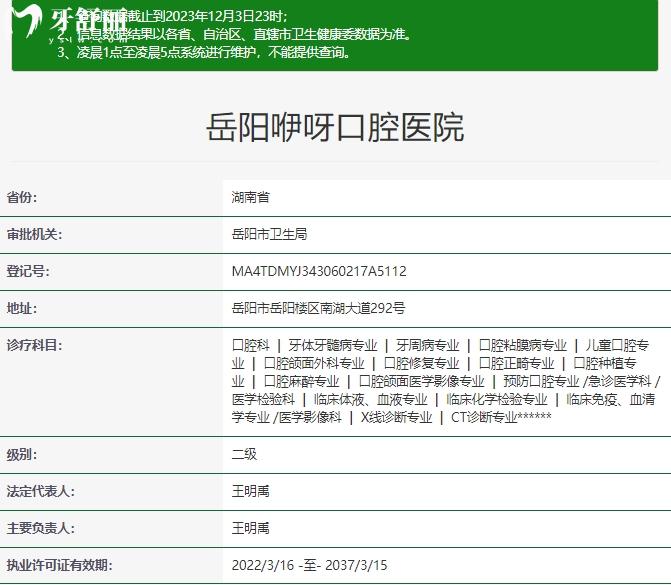Select the 地址 row label
671x585 pixels.
point(21,308)
